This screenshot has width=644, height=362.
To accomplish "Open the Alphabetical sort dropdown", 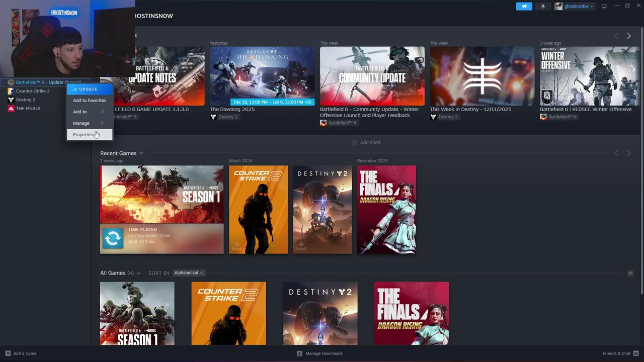I will coord(189,273).
